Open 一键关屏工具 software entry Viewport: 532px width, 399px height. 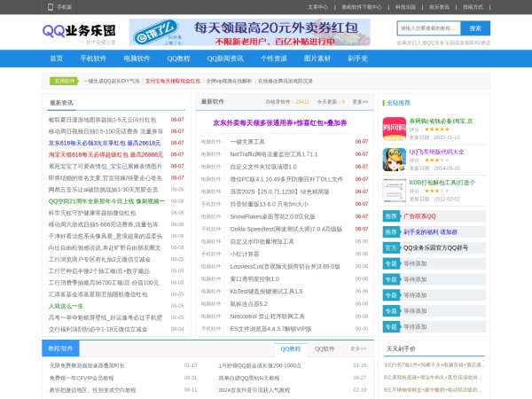click(247, 142)
